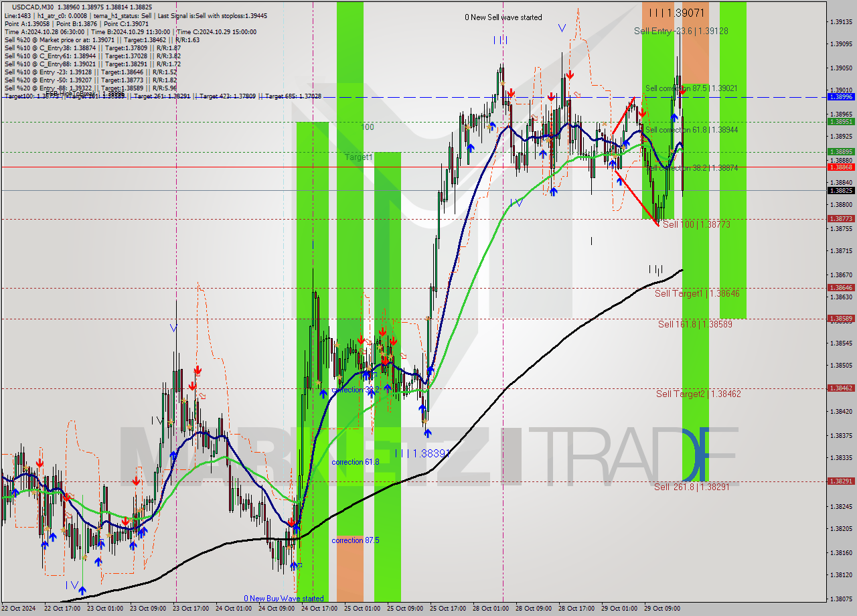The width and height of the screenshot is (857, 616).
Task: Click the 'Sell Entry -23.6 | 1.39128' label
Action: pos(681,31)
